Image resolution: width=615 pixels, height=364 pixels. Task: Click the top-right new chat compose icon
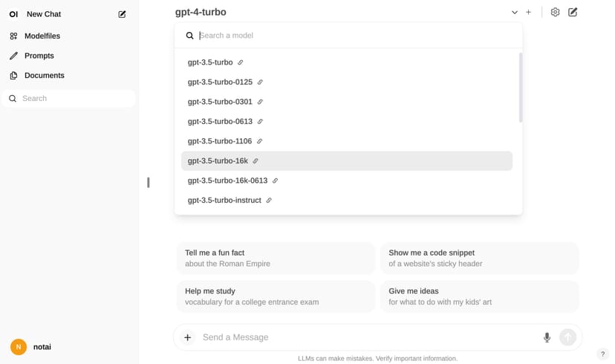tap(573, 12)
